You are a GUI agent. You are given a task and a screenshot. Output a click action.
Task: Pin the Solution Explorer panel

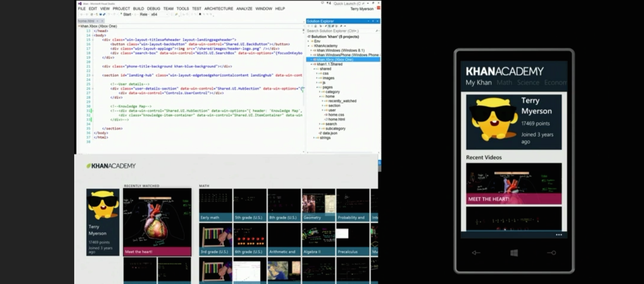tap(373, 21)
